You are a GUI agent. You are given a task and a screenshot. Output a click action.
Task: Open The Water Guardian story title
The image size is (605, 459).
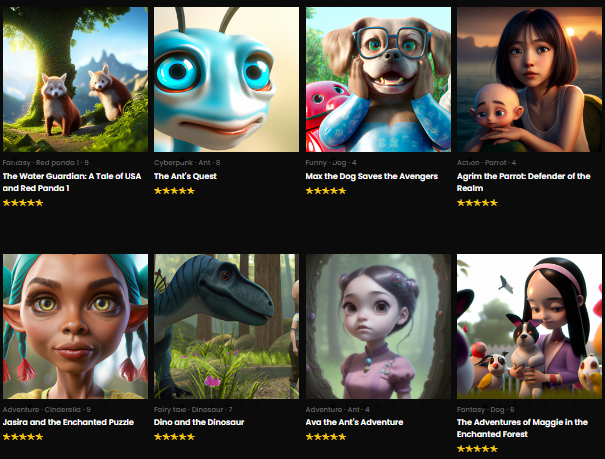pyautogui.click(x=72, y=182)
